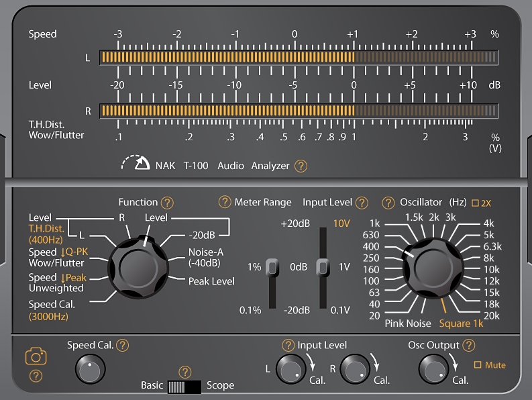
Task: Select Peak Level on the Function knob
Action: (211, 281)
